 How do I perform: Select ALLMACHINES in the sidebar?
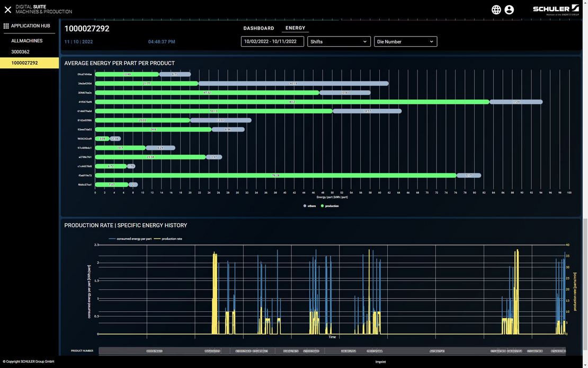[27, 41]
